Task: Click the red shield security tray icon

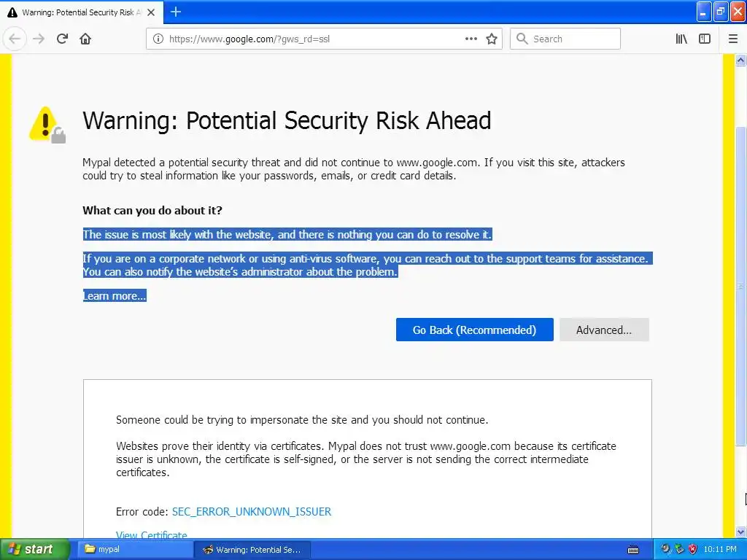Action: pos(693,549)
